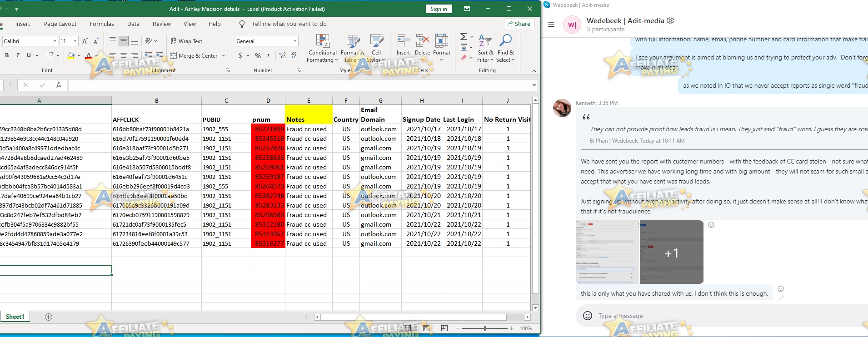Click the Sign in button
The width and height of the screenshot is (868, 337).
(439, 9)
